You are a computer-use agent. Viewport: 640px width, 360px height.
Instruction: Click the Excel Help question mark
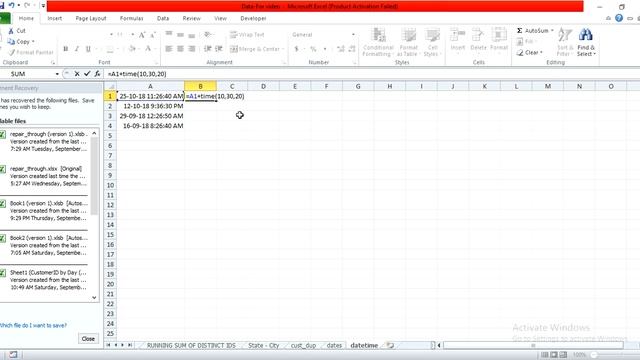[x=619, y=18]
